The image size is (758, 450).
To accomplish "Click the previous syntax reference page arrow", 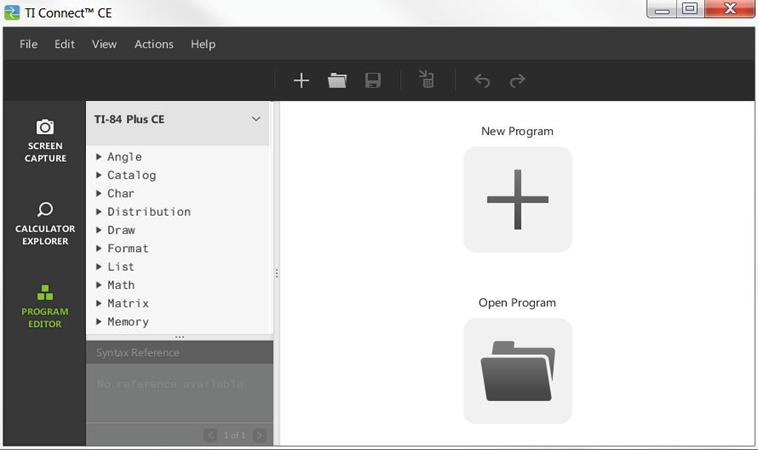I will coord(210,435).
